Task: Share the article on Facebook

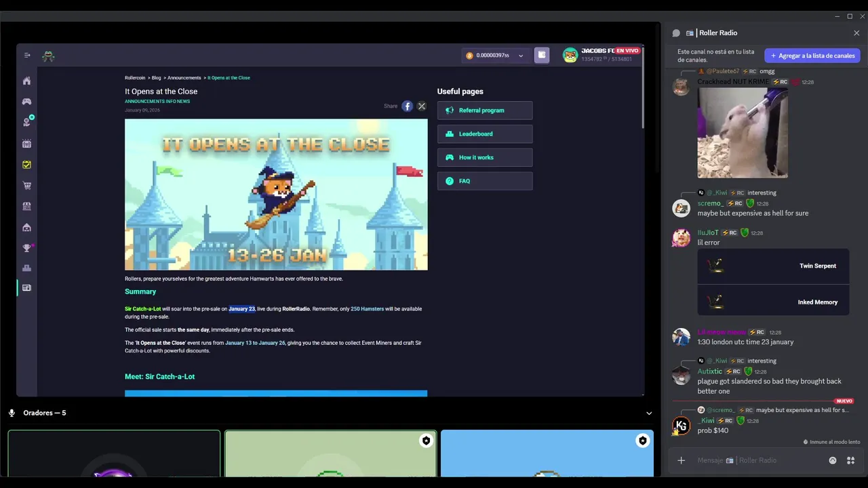Action: click(407, 106)
